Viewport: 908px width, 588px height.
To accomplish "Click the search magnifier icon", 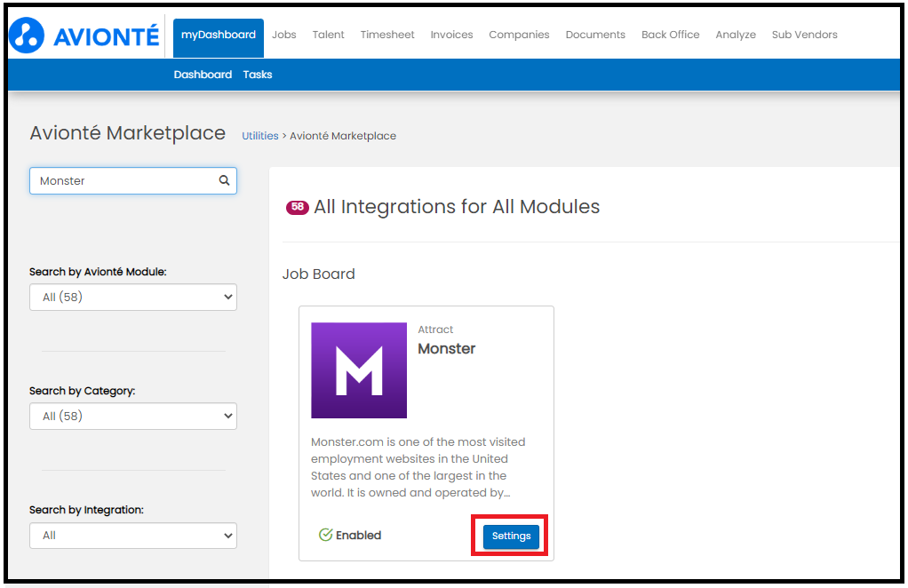I will tap(224, 180).
